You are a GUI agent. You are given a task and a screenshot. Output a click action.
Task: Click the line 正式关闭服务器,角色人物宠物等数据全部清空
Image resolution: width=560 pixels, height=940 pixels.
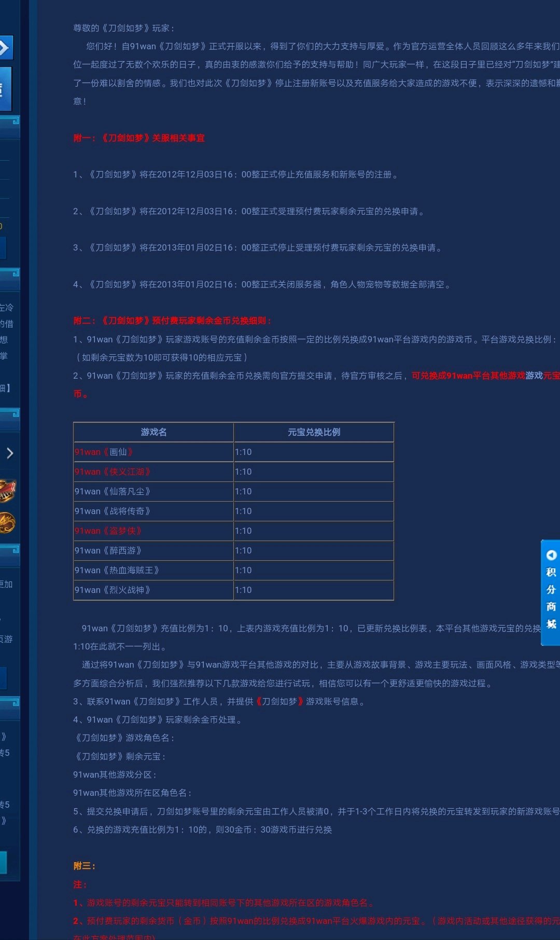coord(262,284)
